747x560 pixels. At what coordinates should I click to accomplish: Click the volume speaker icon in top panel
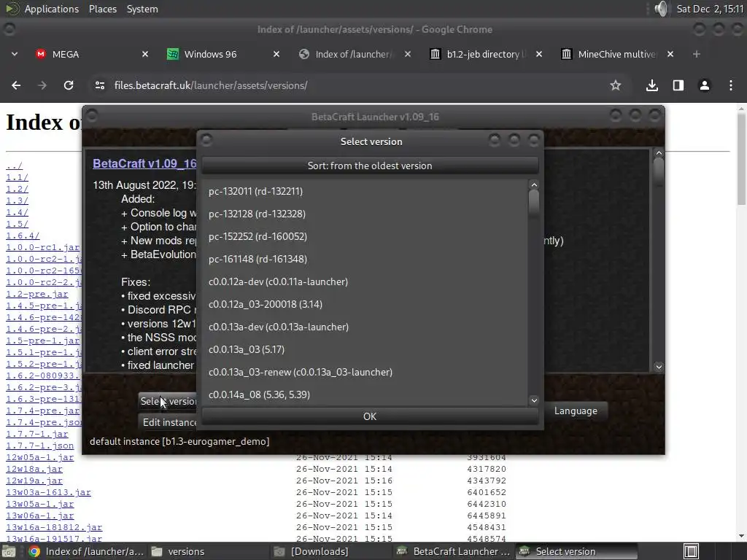pos(661,9)
